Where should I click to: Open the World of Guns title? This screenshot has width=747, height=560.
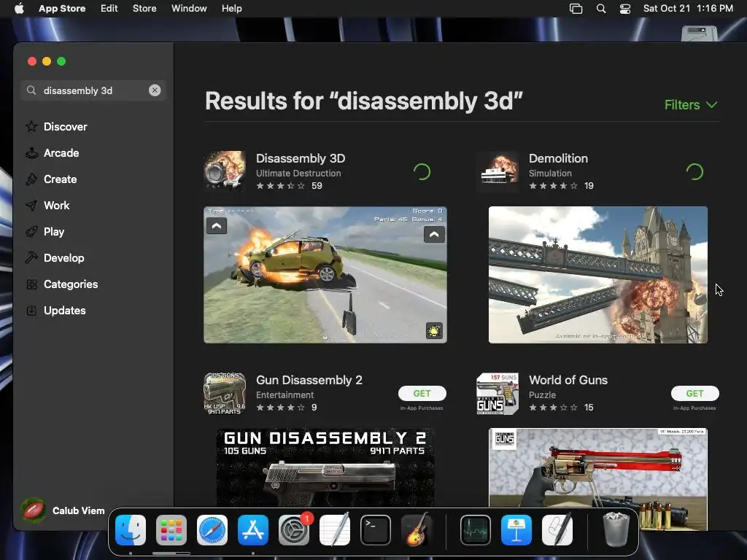(568, 380)
